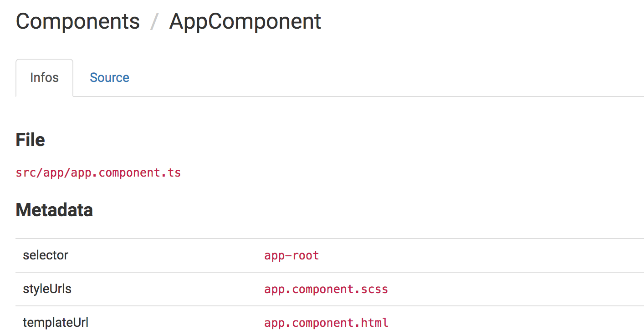Screen dimensions: 644x335
Task: Select the app.component.scss style entry
Action: tap(326, 289)
